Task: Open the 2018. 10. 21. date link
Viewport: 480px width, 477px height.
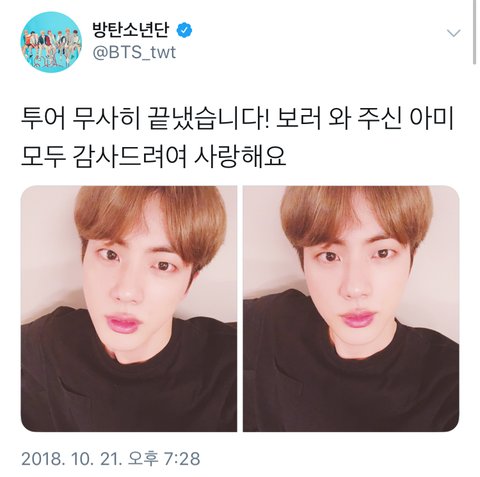Action: click(71, 459)
